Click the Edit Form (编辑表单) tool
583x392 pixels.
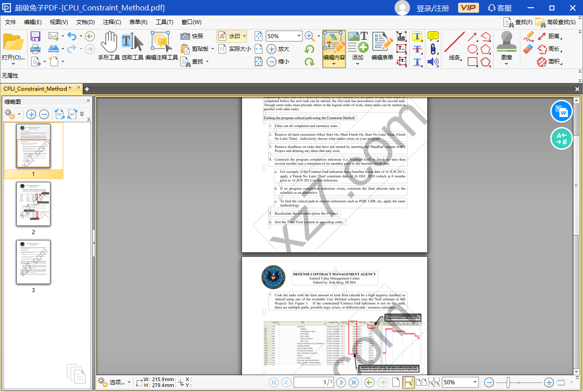(382, 46)
